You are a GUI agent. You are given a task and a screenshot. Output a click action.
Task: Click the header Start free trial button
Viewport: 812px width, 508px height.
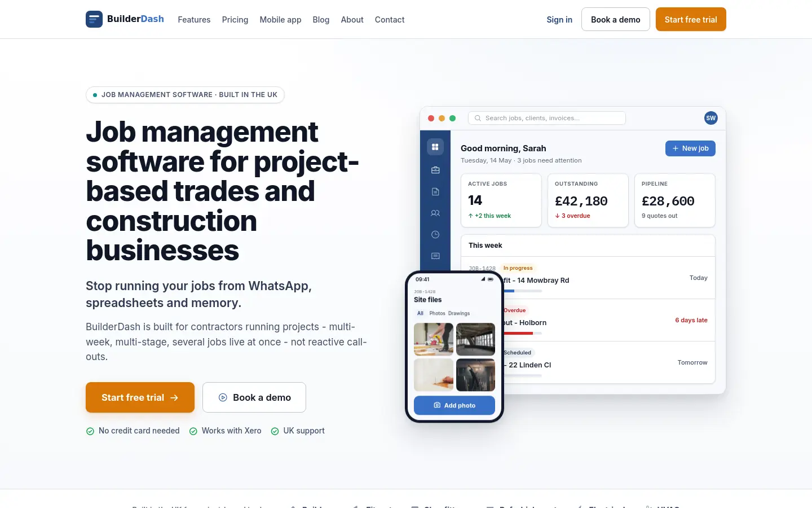691,19
